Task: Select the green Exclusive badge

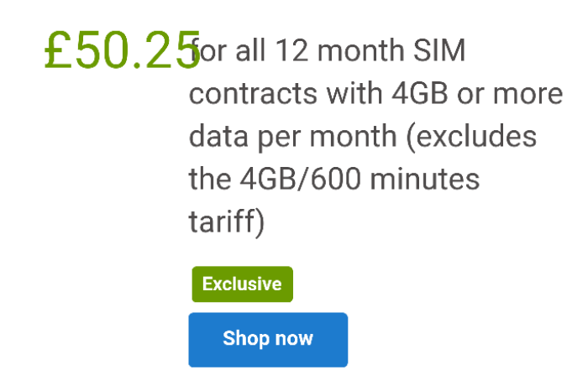Action: coord(242,284)
